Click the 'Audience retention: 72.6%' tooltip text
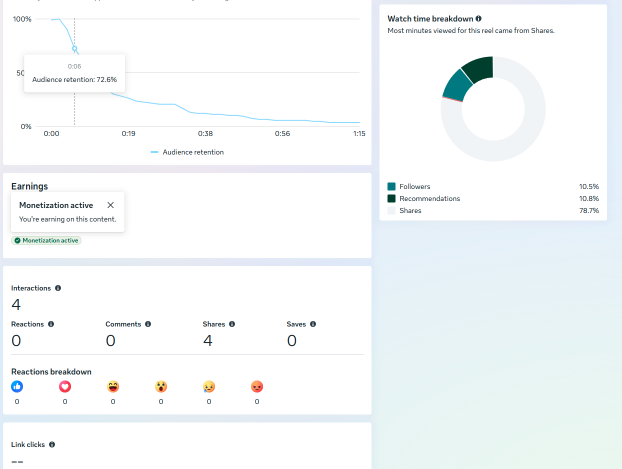The height and width of the screenshot is (469, 622). click(x=75, y=79)
